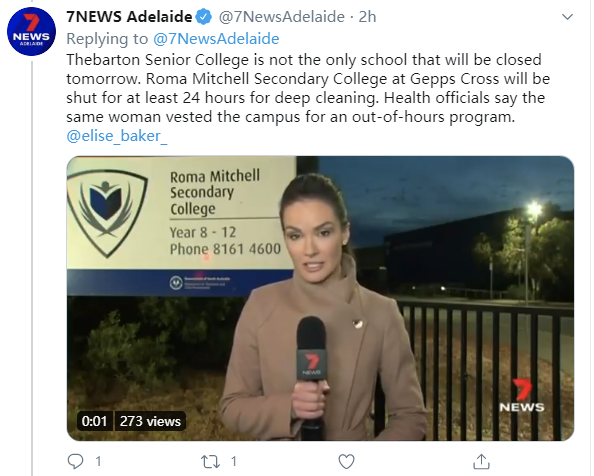
Task: Retweet this post using the retweet icon
Action: [210, 462]
